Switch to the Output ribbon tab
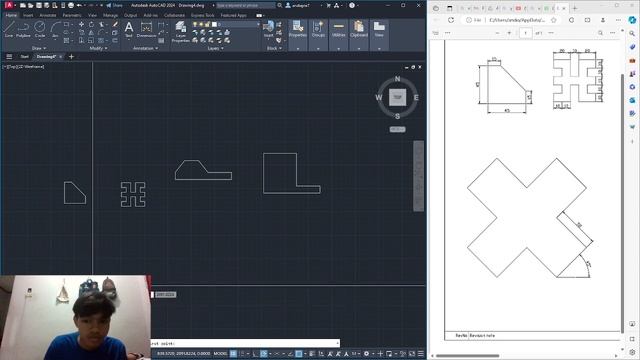640x360 pixels. pyautogui.click(x=131, y=15)
